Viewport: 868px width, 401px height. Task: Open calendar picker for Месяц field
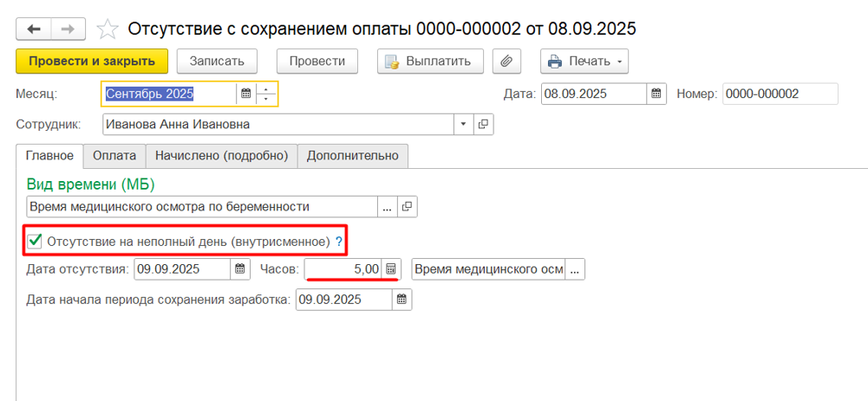246,94
